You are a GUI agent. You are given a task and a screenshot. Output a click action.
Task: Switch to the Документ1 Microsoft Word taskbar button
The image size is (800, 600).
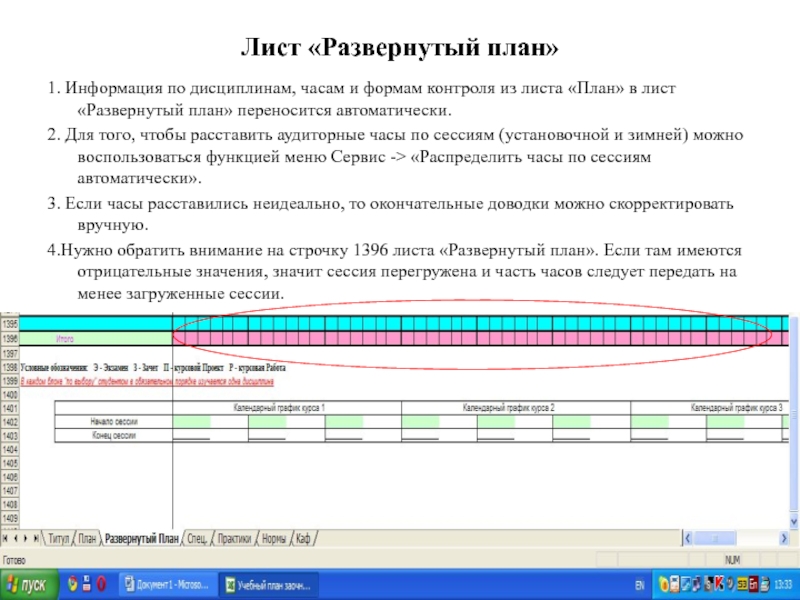[167, 585]
